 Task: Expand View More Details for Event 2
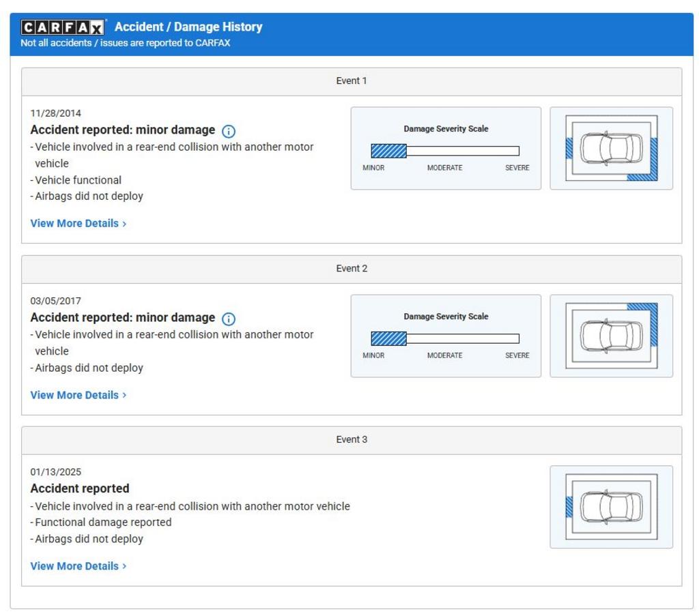78,395
